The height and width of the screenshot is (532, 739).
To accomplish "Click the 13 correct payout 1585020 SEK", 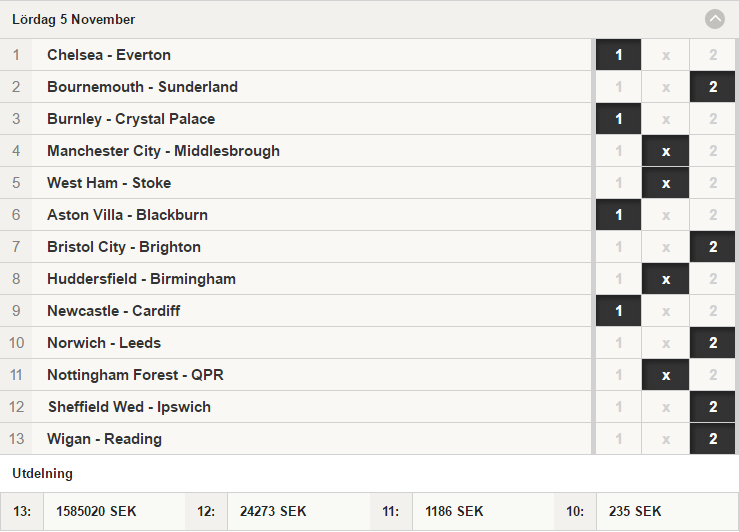I will point(96,511).
